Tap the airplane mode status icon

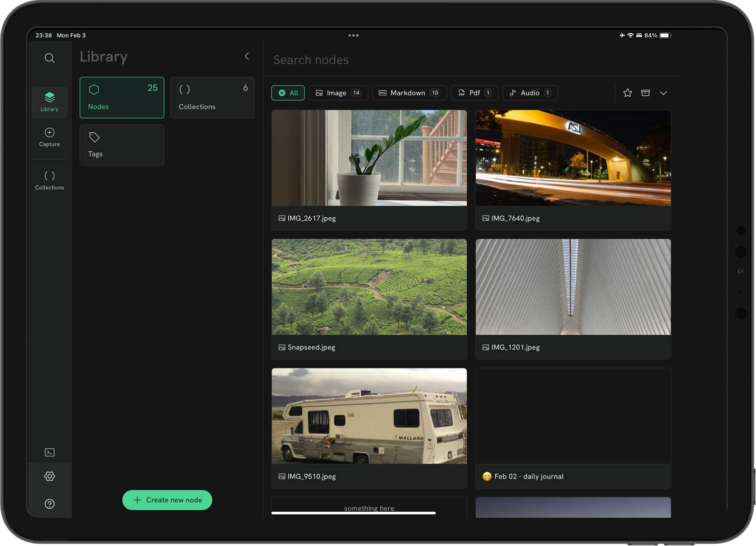[x=622, y=35]
